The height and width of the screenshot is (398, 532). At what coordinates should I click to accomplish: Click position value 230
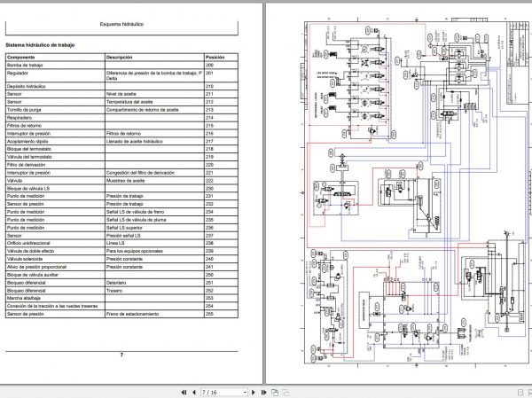[209, 188]
